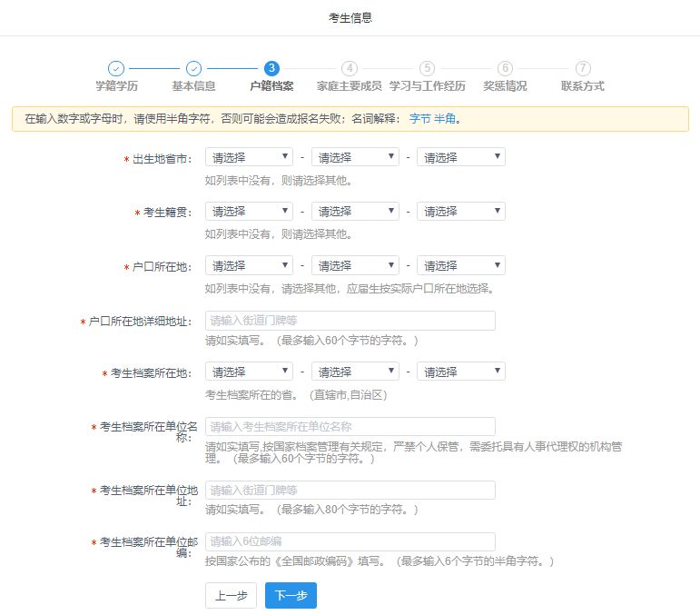Open the third 出生地省市 district dropdown

click(x=460, y=157)
